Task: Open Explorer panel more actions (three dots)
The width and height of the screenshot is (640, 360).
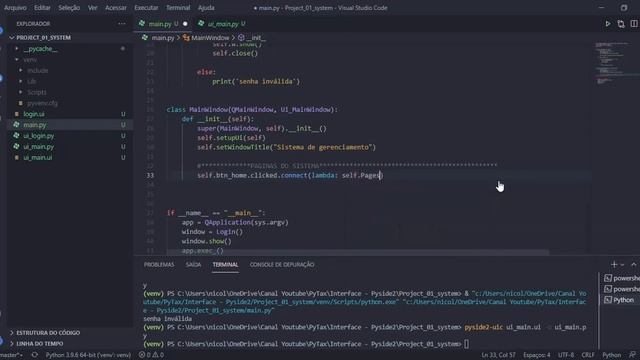Action: pos(122,24)
